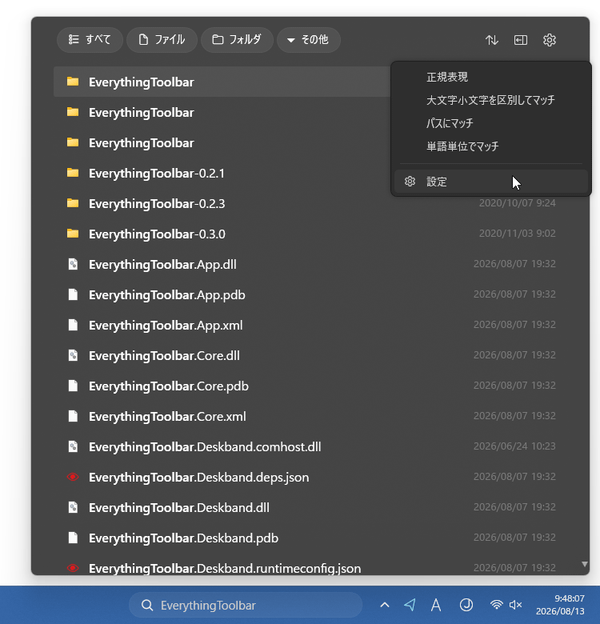Click date 2026/06/24 10:23

coord(514,446)
